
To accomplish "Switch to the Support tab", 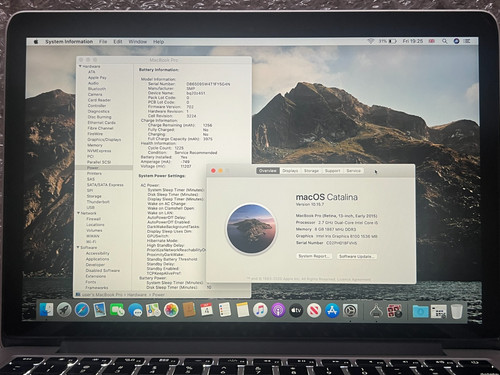I will (x=332, y=171).
